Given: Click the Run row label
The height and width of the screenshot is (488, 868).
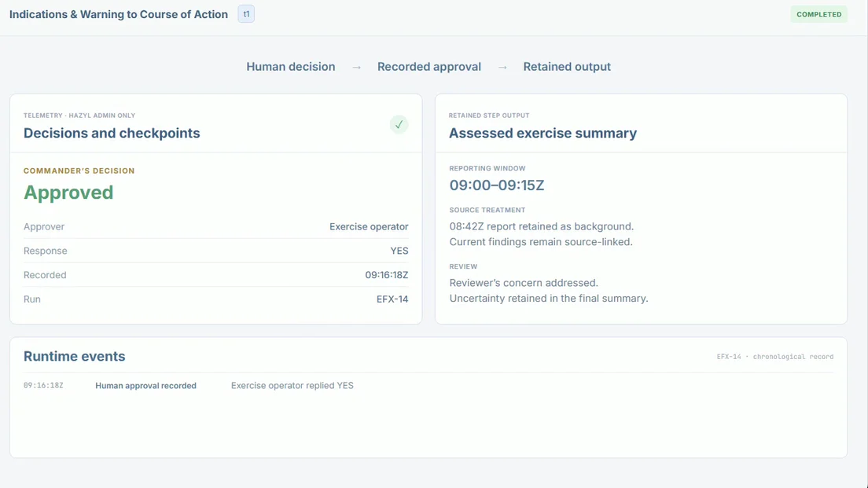Looking at the screenshot, I should (32, 299).
